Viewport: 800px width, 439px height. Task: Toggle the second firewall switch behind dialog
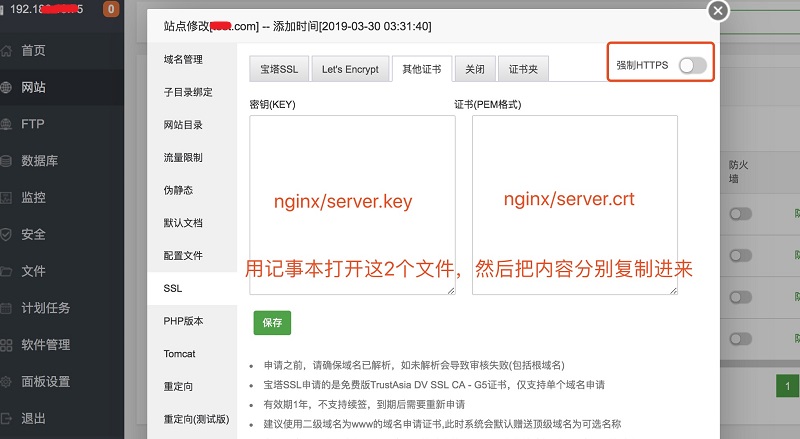coord(740,255)
